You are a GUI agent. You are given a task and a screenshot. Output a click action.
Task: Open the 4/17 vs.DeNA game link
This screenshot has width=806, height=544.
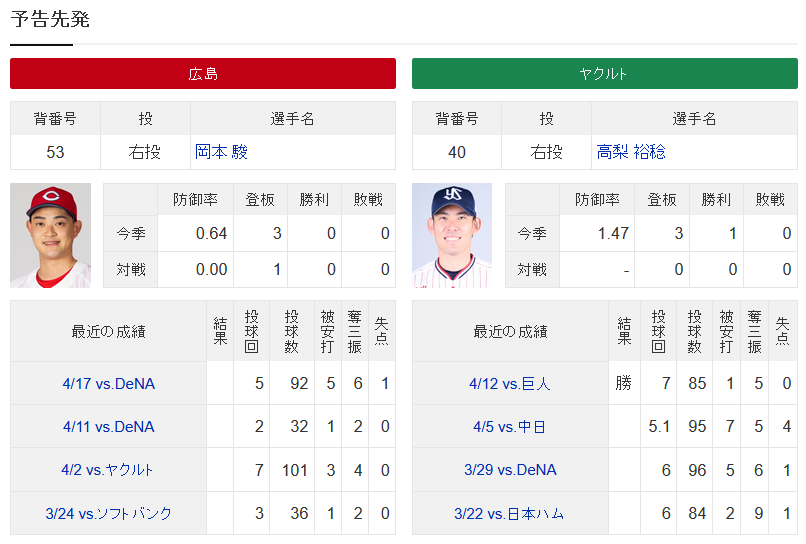click(x=109, y=384)
